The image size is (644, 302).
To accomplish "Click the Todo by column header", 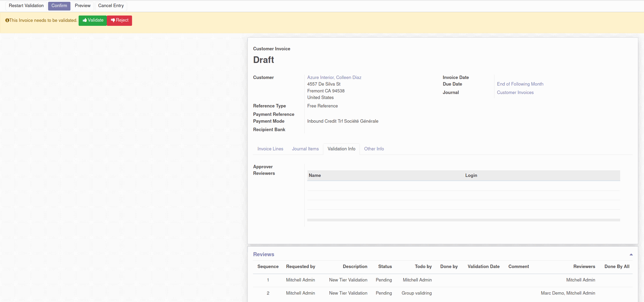I will pos(423,267).
